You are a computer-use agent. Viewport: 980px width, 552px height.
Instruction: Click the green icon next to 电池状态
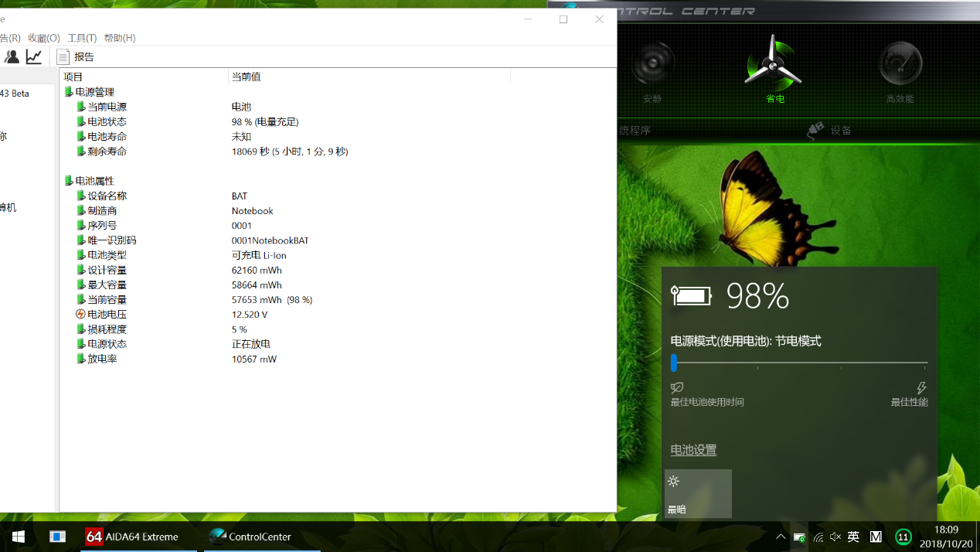point(81,121)
